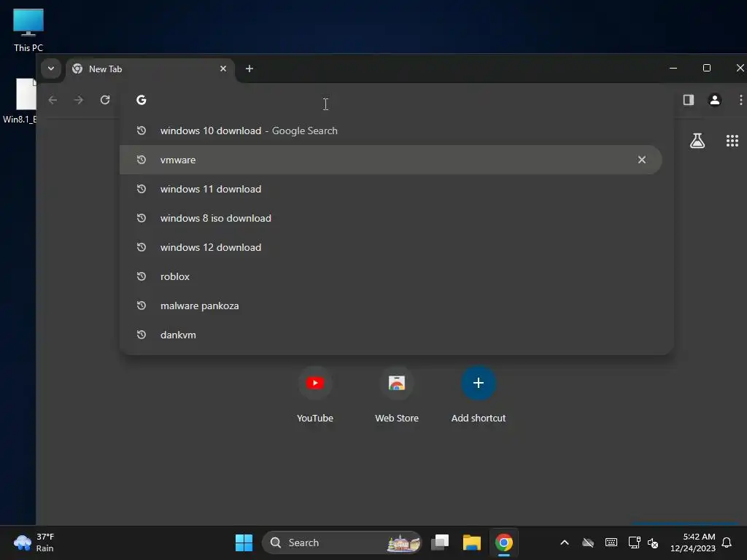
Task: Choose suggestion windows 11 download
Action: pos(391,189)
